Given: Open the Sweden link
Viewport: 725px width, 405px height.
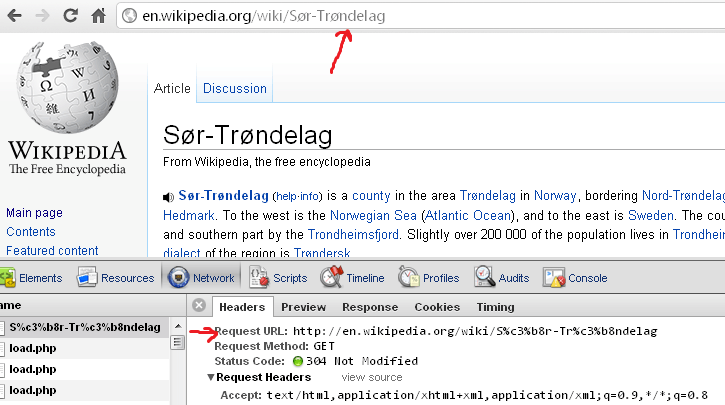Looking at the screenshot, I should [651, 215].
